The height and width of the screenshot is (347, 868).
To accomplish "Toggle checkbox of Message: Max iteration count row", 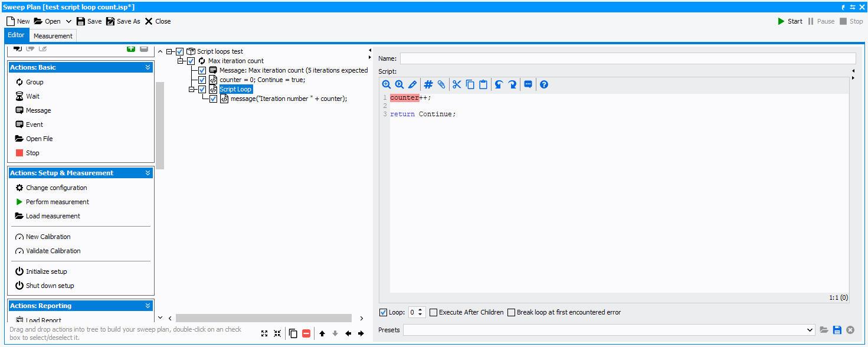I will [x=202, y=70].
